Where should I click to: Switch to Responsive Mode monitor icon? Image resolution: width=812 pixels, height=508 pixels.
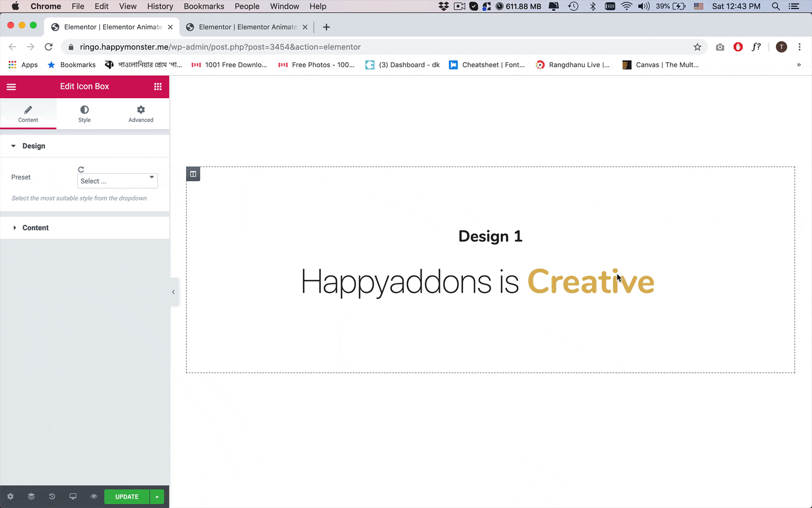[x=73, y=497]
